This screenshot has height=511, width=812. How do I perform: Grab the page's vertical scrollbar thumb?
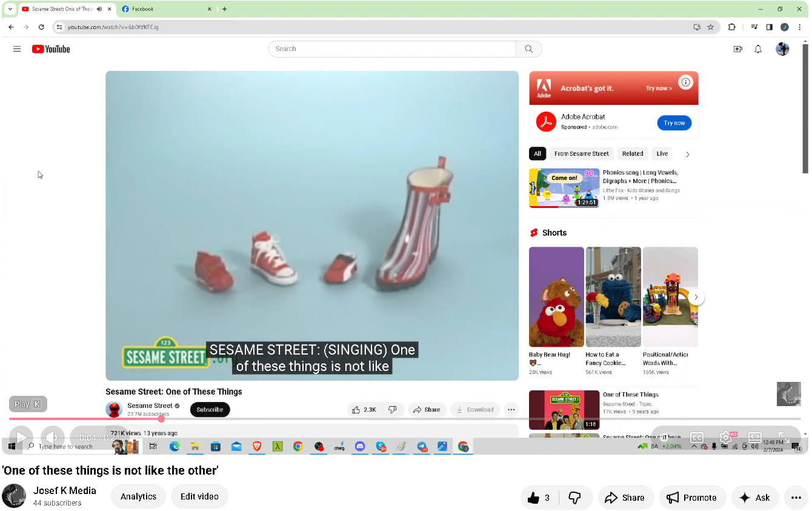[805, 109]
